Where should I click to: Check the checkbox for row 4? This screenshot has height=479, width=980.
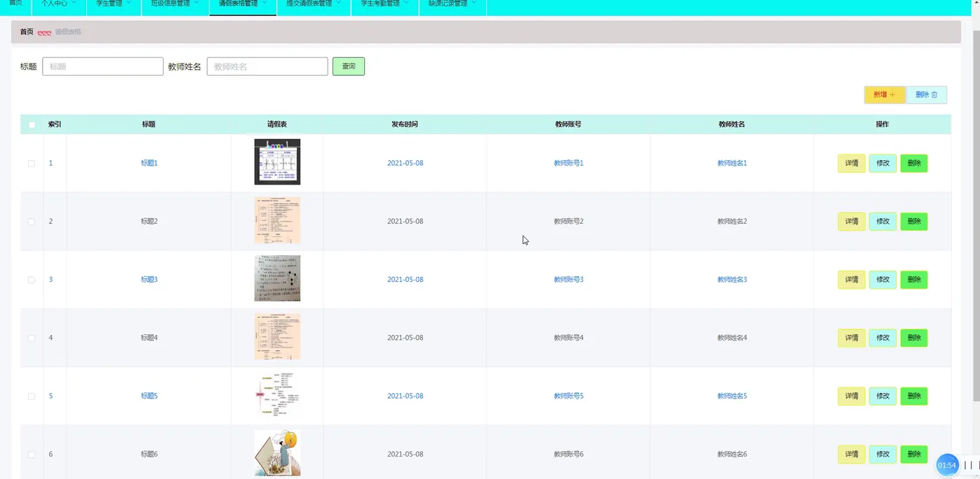pyautogui.click(x=31, y=338)
